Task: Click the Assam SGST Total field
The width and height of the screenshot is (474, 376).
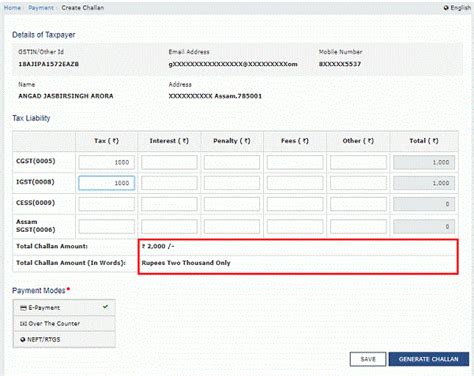Action: coord(424,226)
